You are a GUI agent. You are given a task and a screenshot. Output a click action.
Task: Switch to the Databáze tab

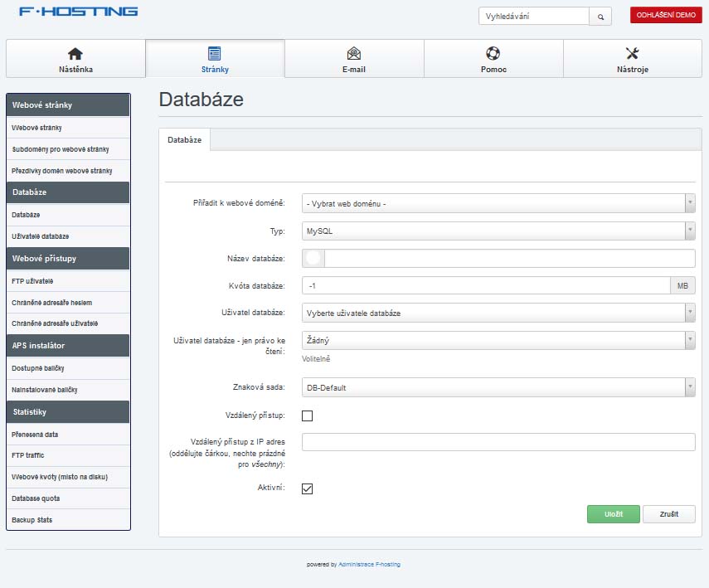(184, 140)
